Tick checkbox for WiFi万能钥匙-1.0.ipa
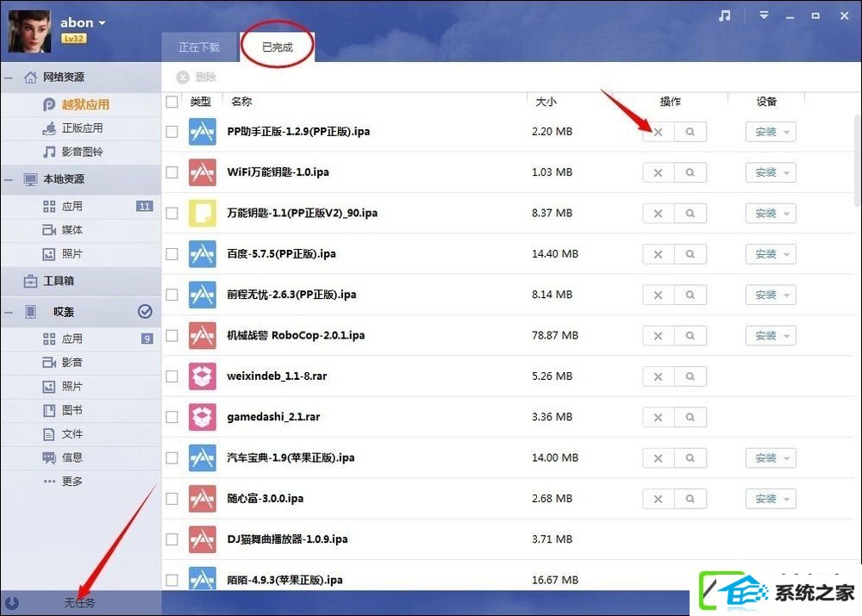This screenshot has height=616, width=862. (x=172, y=172)
